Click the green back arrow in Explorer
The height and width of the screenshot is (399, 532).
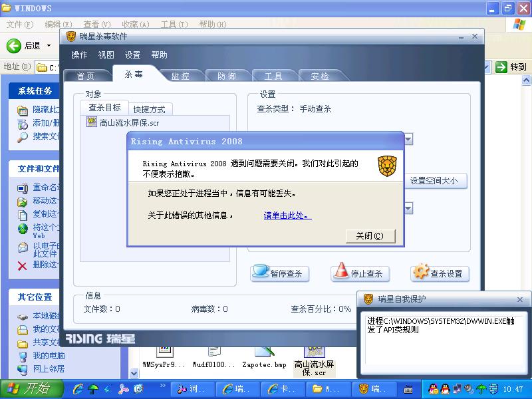(14, 45)
